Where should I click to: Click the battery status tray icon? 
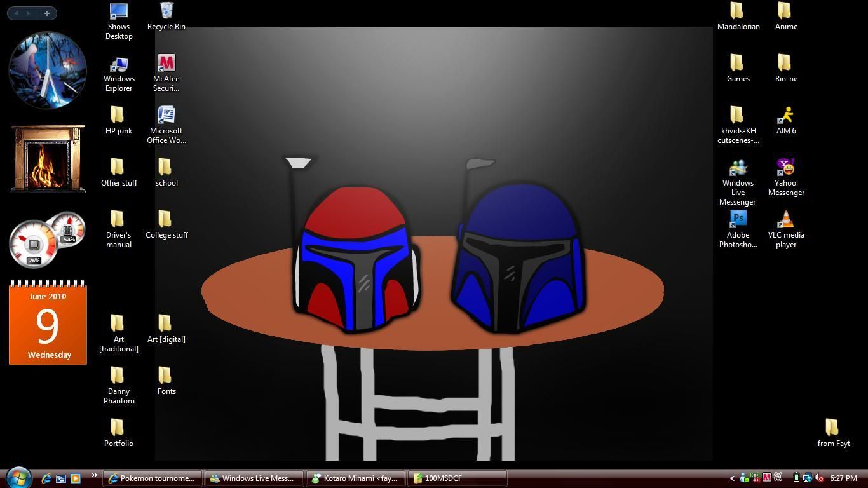click(797, 478)
